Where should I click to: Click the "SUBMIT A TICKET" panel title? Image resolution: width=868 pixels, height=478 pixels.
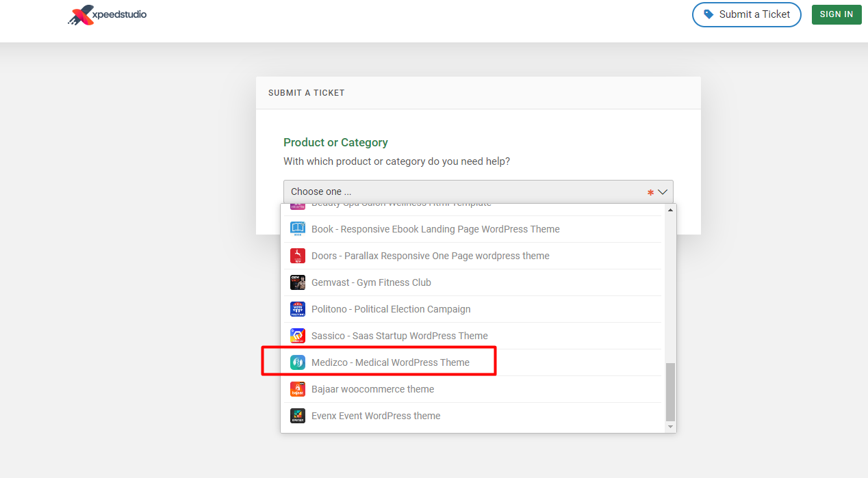(x=307, y=92)
